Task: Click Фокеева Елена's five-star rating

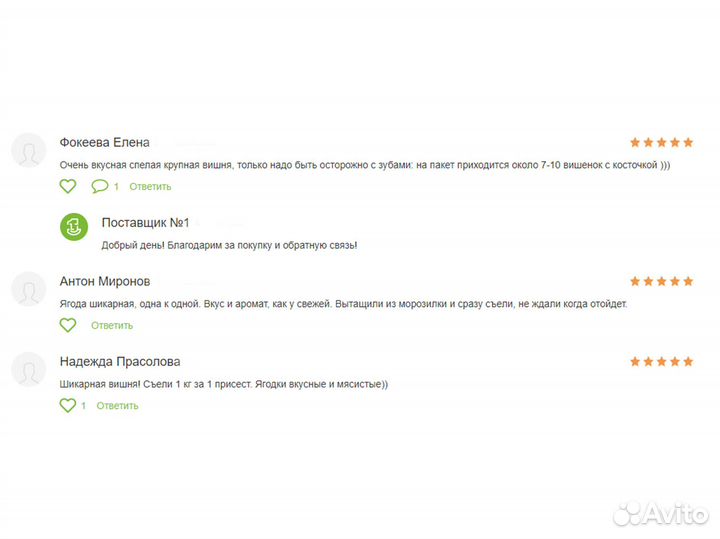Action: pos(661,142)
